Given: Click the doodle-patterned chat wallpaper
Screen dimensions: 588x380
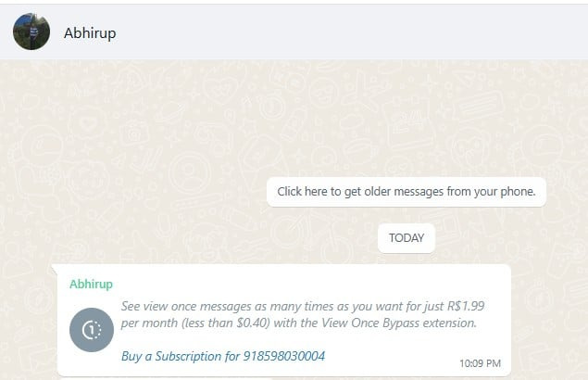Looking at the screenshot, I should coord(150,132).
